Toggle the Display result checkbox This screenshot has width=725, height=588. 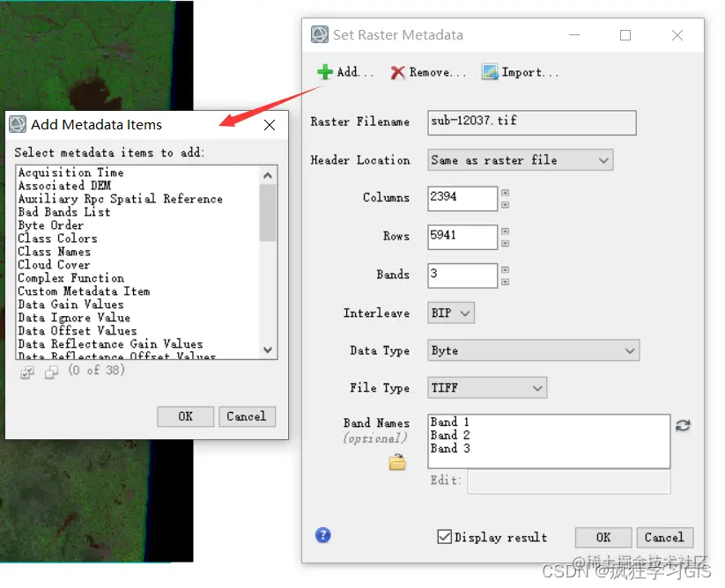[444, 537]
